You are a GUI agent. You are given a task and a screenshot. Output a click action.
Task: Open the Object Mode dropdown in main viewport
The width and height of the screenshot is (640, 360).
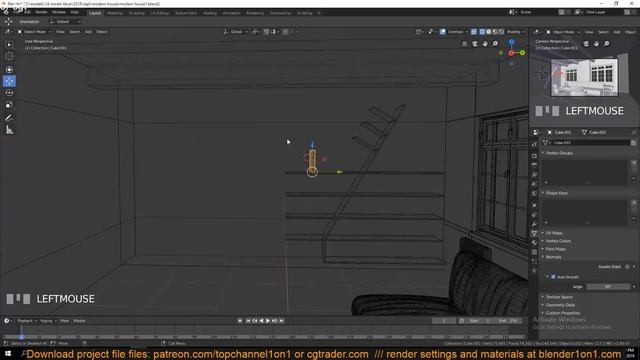34,32
